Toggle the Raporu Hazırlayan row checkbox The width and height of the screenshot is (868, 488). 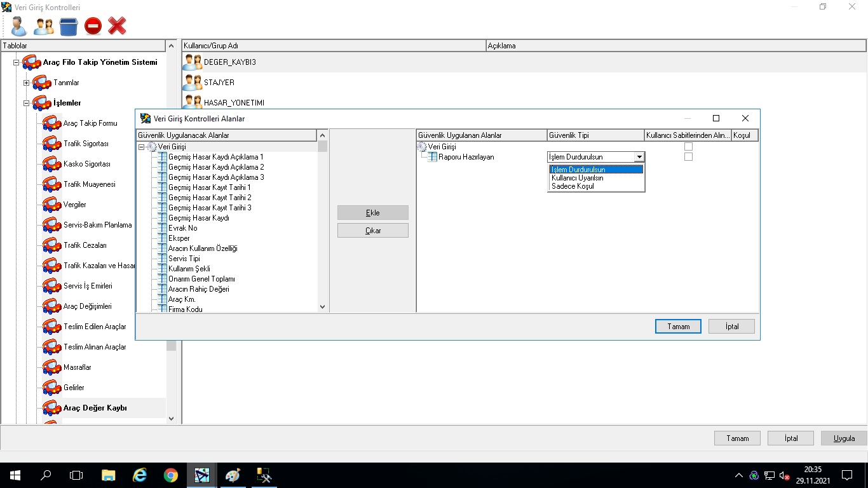point(688,157)
